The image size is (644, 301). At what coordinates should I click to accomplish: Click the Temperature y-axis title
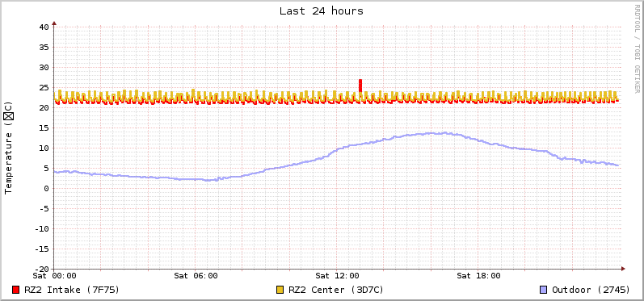9,148
